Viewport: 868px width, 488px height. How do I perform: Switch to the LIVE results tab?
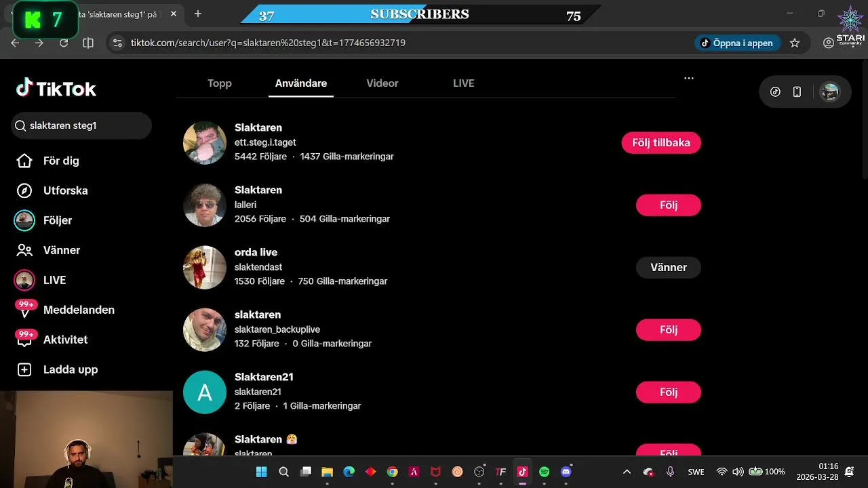pyautogui.click(x=464, y=83)
